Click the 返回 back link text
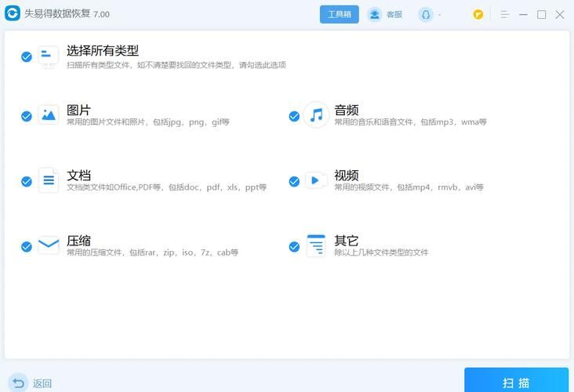The image size is (574, 392). click(x=42, y=383)
